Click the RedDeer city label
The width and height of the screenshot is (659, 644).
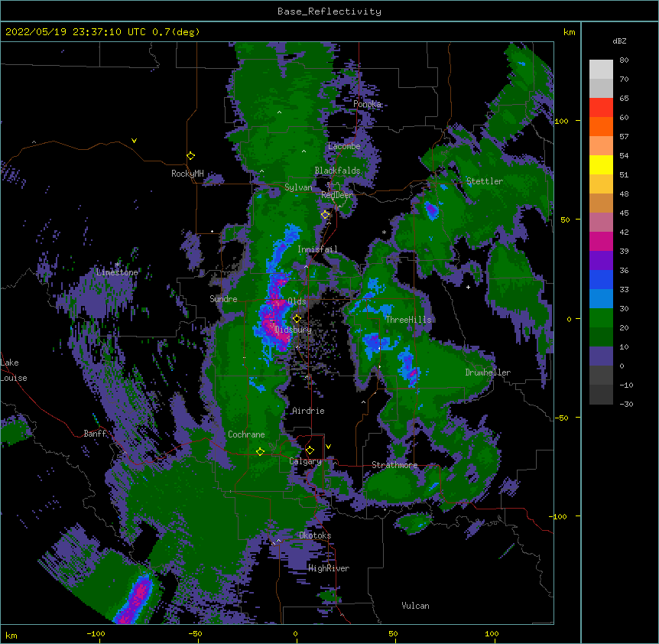click(x=337, y=195)
